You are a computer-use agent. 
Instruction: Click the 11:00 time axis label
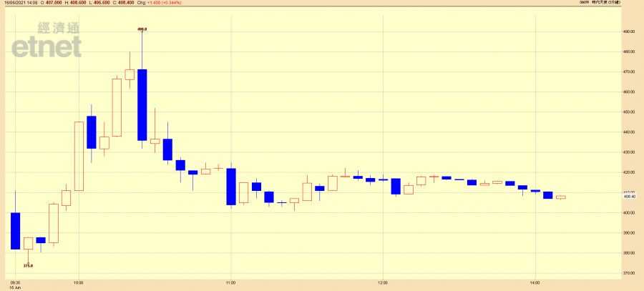pos(230,282)
